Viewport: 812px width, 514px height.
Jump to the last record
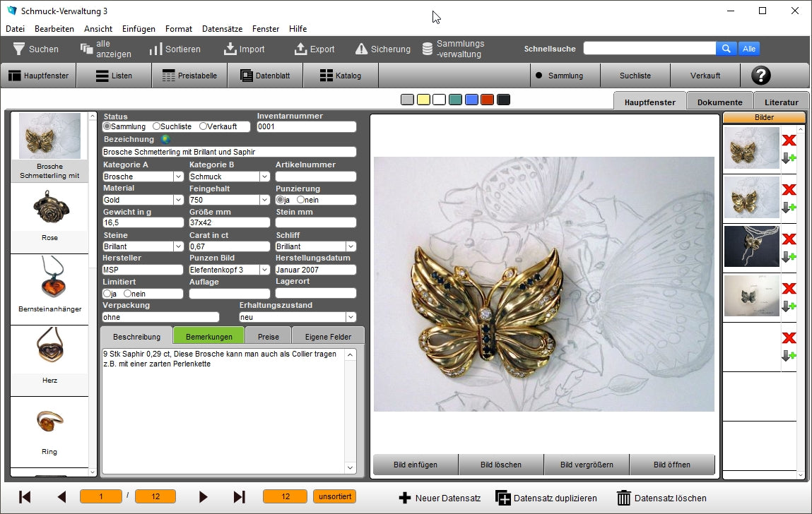[x=239, y=497]
